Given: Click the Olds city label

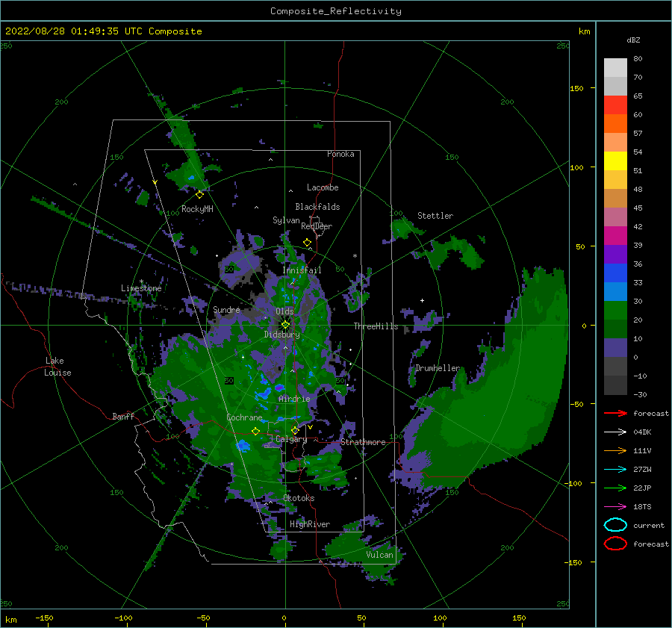Looking at the screenshot, I should tap(284, 311).
